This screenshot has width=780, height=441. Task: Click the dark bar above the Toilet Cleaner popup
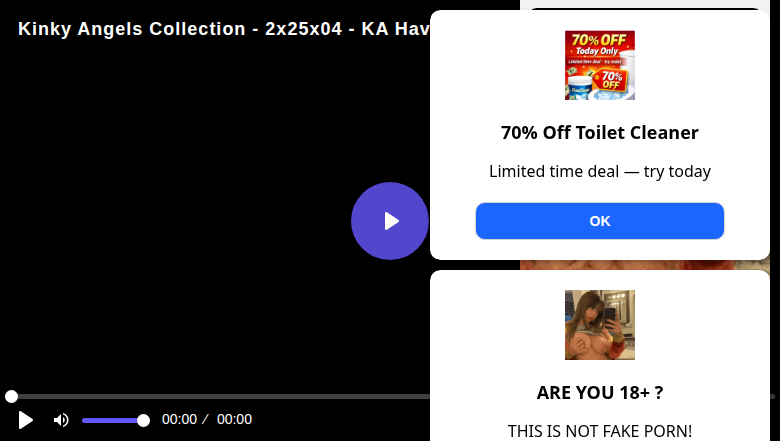645,8
